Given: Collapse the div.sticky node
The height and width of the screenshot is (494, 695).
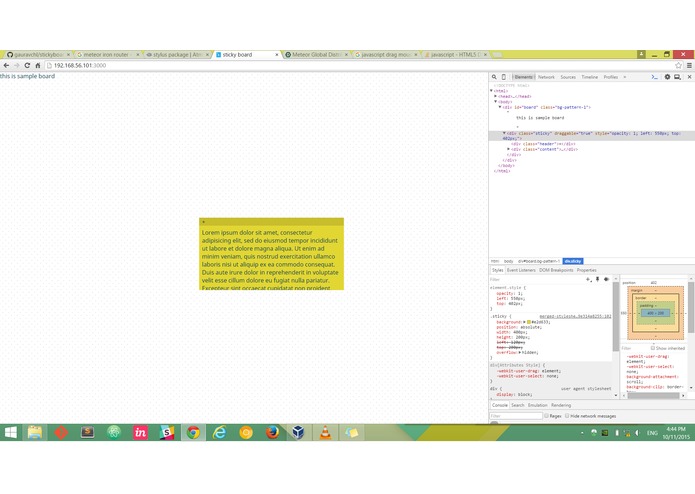Looking at the screenshot, I should point(504,133).
